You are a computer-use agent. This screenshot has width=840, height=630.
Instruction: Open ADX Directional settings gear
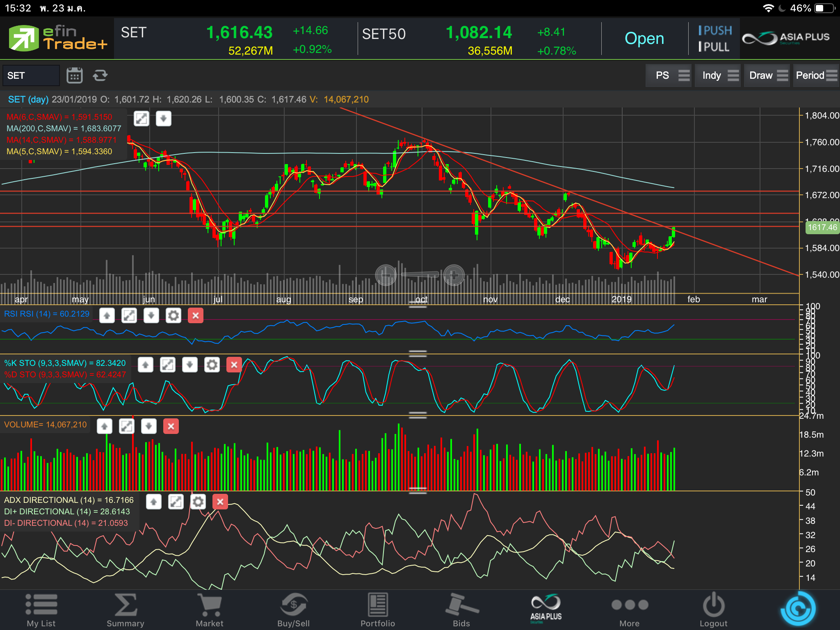coord(198,502)
